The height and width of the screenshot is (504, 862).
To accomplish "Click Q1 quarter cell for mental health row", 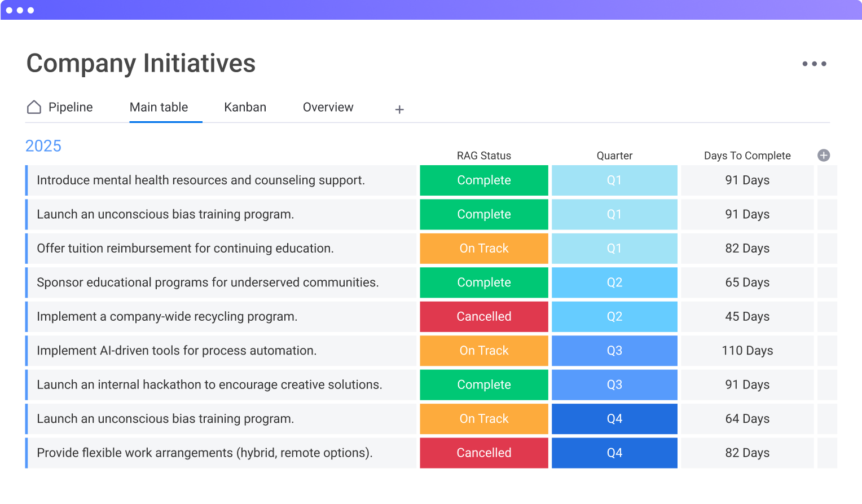I will [x=614, y=180].
